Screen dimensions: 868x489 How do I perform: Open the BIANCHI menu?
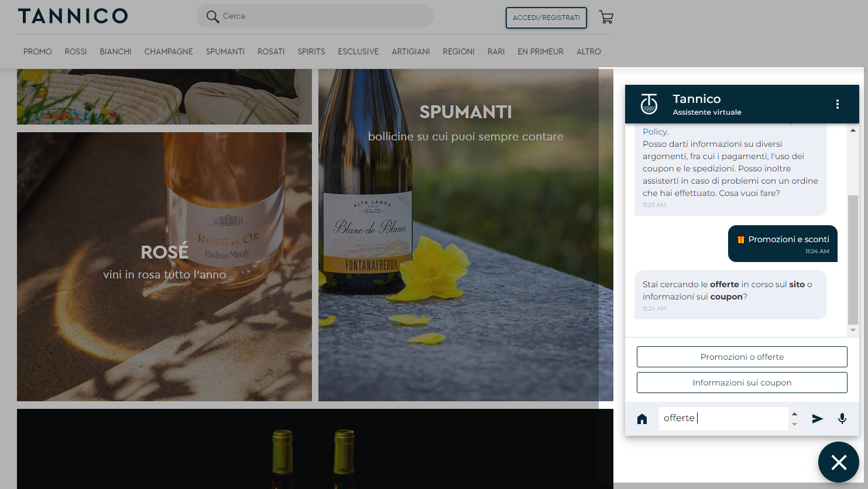pos(115,51)
